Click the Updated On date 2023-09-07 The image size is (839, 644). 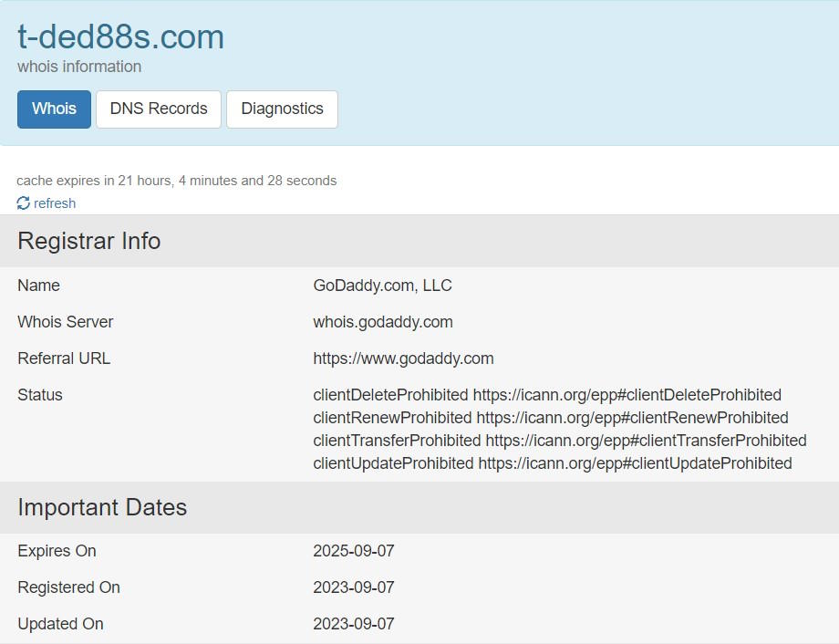point(354,624)
